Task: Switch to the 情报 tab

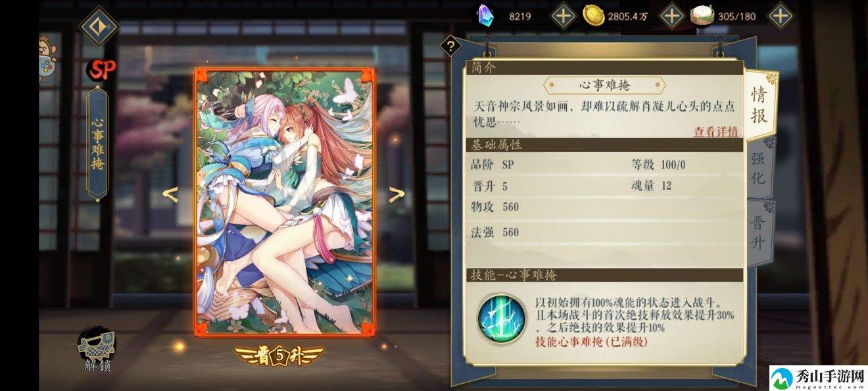Action: point(760,104)
